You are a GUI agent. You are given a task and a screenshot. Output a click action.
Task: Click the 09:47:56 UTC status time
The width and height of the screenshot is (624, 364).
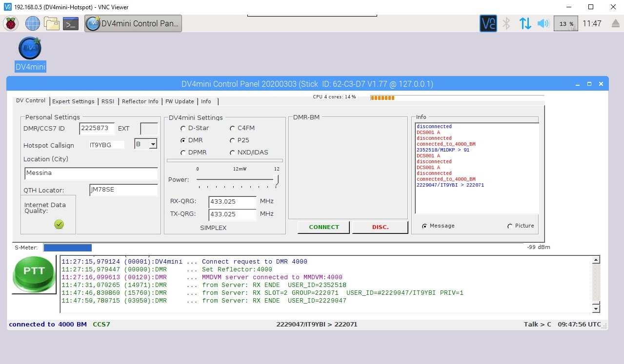pyautogui.click(x=580, y=325)
